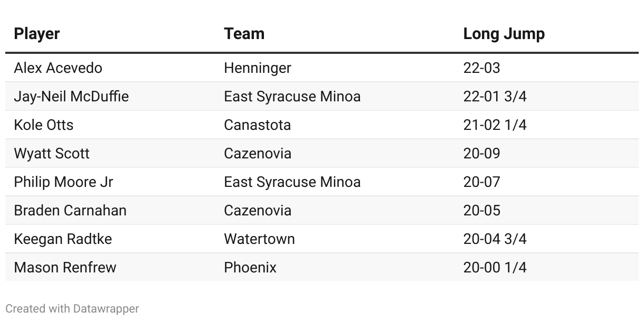Viewport: 644px width, 321px height.
Task: Select the Phoenix team cell
Action: tap(250, 268)
